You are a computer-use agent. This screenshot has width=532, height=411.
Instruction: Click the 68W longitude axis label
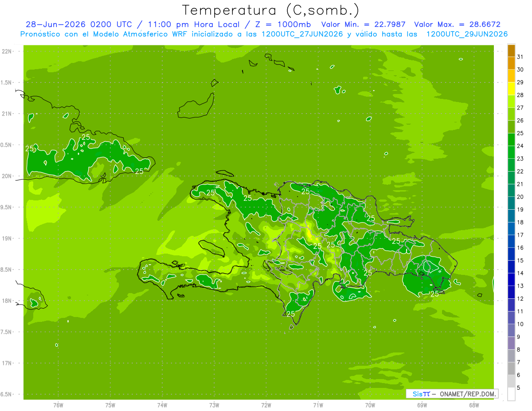click(474, 405)
